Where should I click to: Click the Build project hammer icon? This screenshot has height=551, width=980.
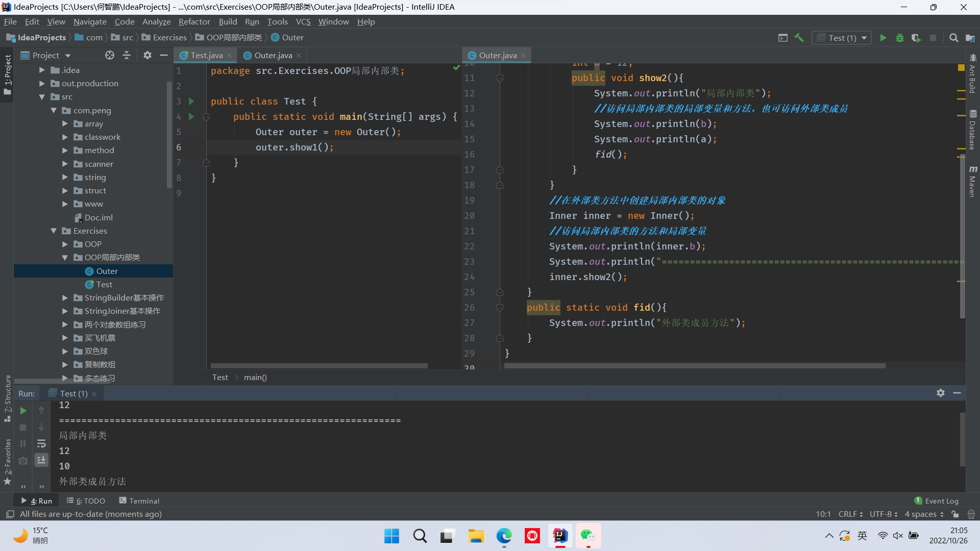tap(799, 38)
